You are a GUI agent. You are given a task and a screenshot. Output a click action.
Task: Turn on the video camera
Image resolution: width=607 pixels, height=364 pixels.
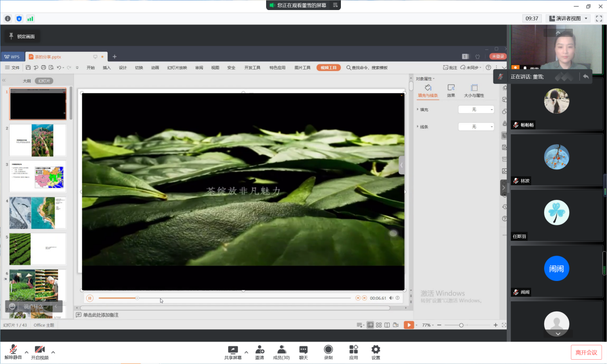tap(40, 350)
